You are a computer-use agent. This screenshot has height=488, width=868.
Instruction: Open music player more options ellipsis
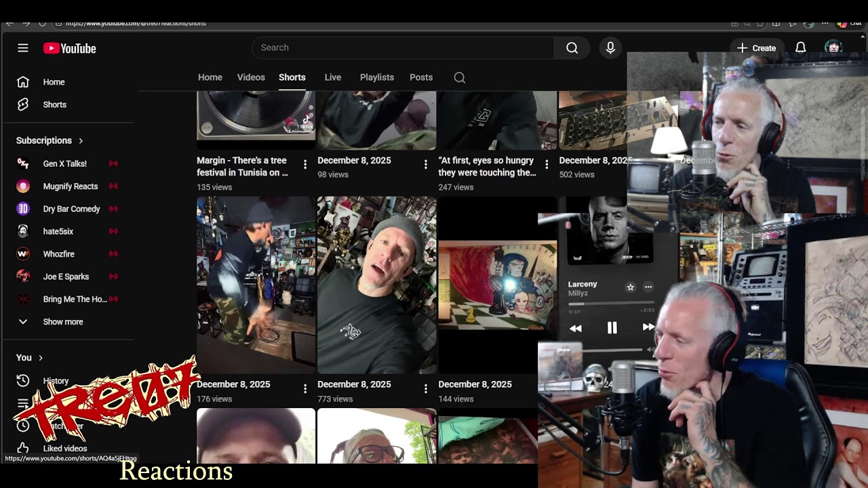tap(648, 287)
